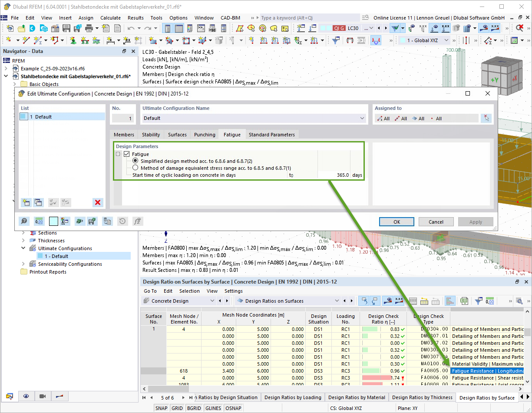Open the CAD-BIM menu
The height and width of the screenshot is (413, 532).
[230, 18]
